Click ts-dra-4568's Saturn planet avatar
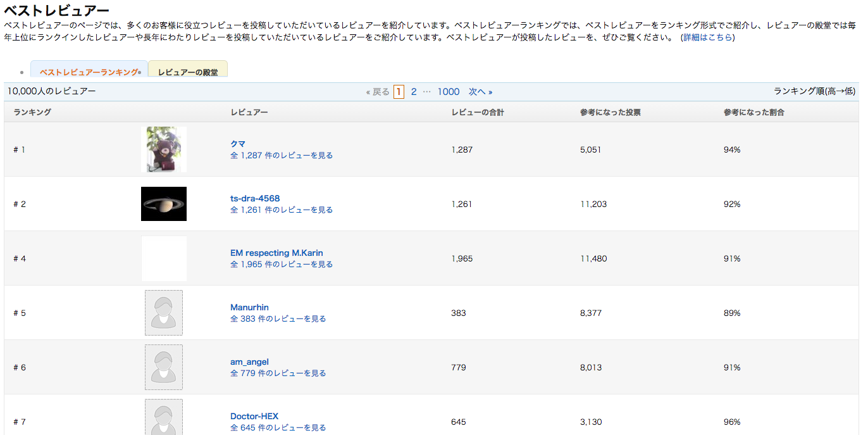The height and width of the screenshot is (435, 868). click(164, 204)
